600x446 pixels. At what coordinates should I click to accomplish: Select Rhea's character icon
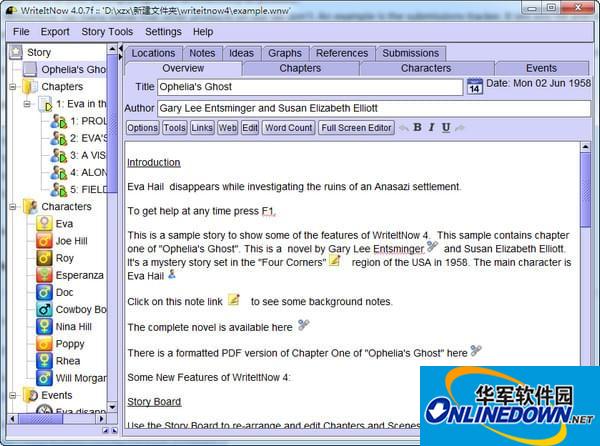pos(44,361)
